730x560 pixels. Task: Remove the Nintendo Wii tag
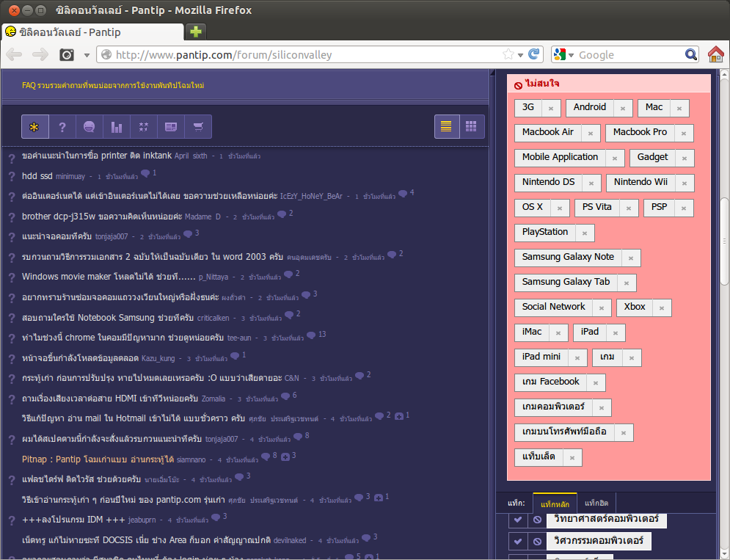[685, 183]
